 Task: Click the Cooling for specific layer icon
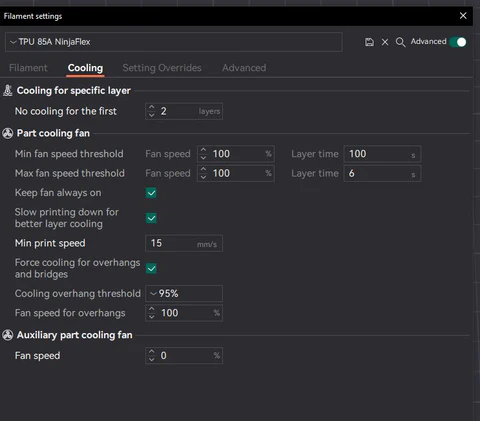tap(8, 90)
